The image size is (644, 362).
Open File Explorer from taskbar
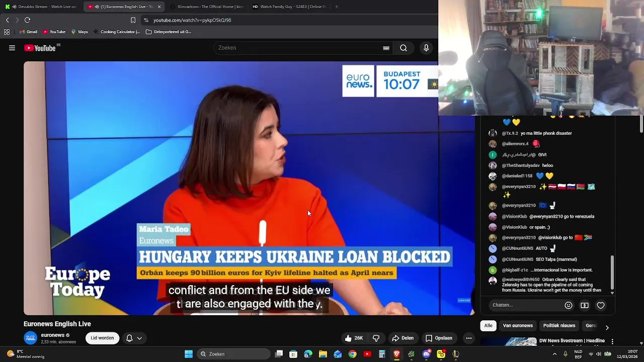323,354
